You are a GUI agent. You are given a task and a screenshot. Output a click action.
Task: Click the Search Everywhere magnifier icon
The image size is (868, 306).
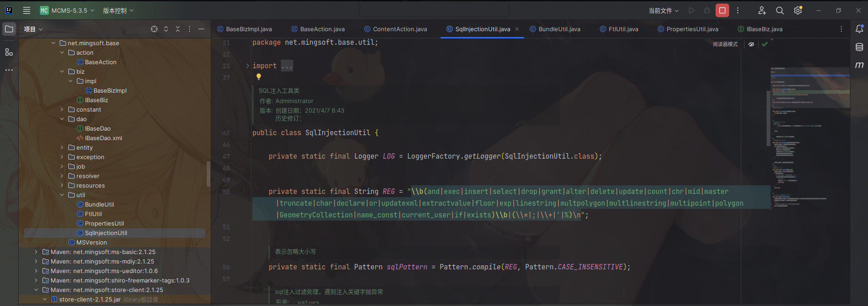click(x=780, y=10)
